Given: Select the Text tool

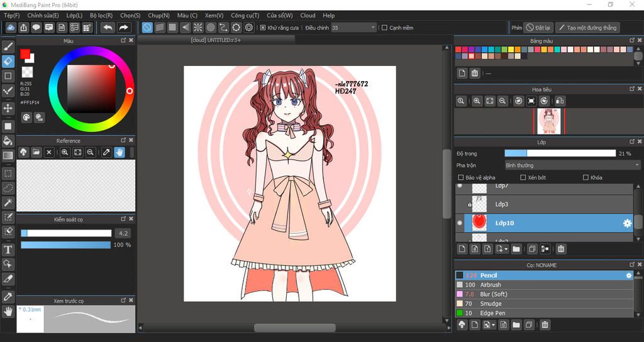Looking at the screenshot, I should [8, 250].
